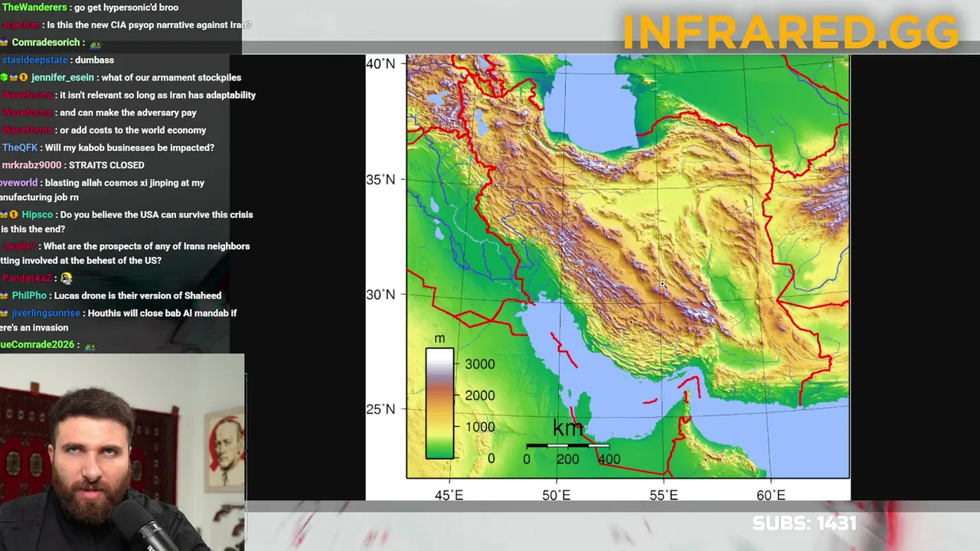This screenshot has height=551, width=980.
Task: Click the emote after ueComrade2026's name
Action: [90, 346]
